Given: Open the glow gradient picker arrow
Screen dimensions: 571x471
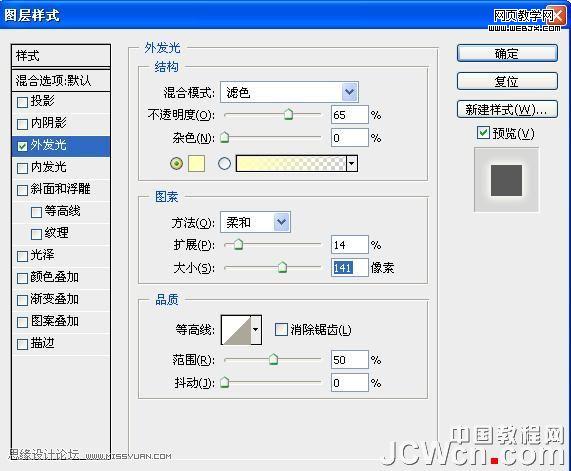Looking at the screenshot, I should (352, 164).
